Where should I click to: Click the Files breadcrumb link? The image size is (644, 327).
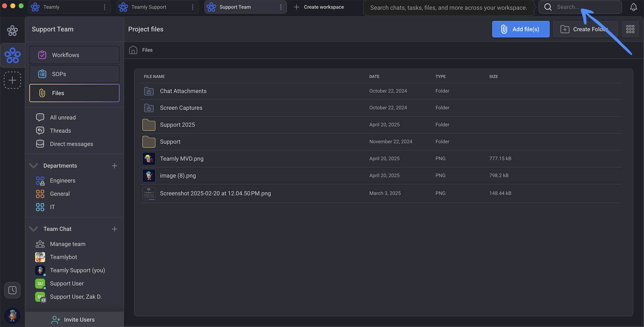[x=147, y=50]
